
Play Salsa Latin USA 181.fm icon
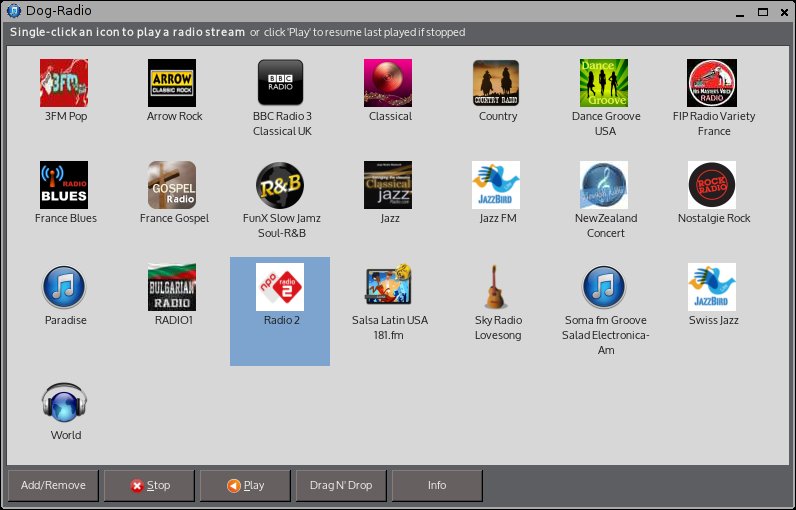(388, 284)
